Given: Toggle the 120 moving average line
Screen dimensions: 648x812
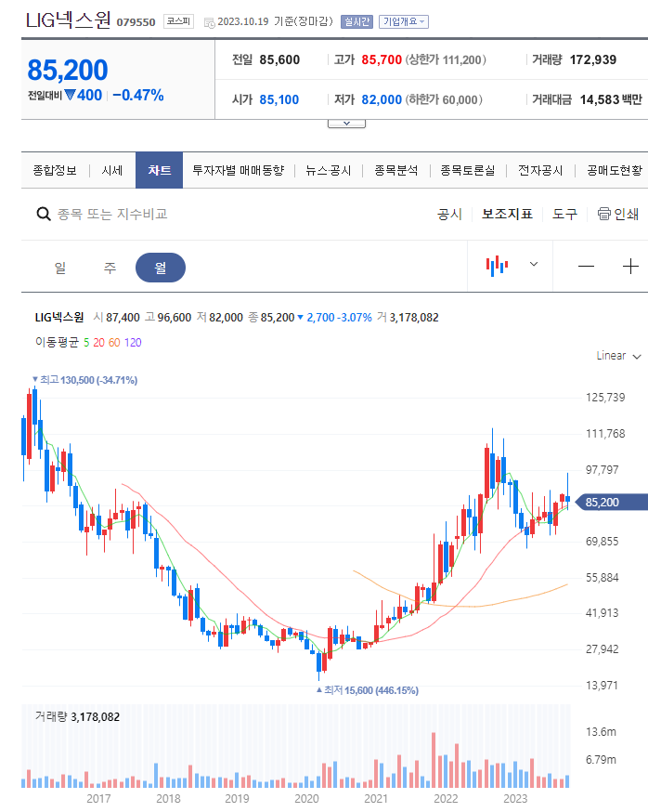Looking at the screenshot, I should [133, 342].
